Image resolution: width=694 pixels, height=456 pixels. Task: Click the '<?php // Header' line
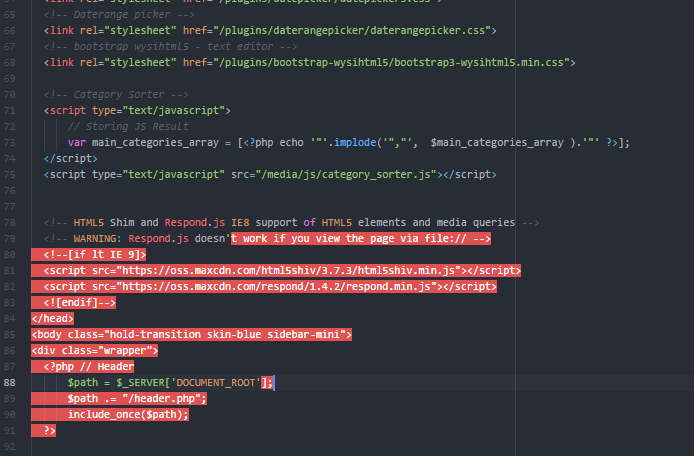click(89, 366)
